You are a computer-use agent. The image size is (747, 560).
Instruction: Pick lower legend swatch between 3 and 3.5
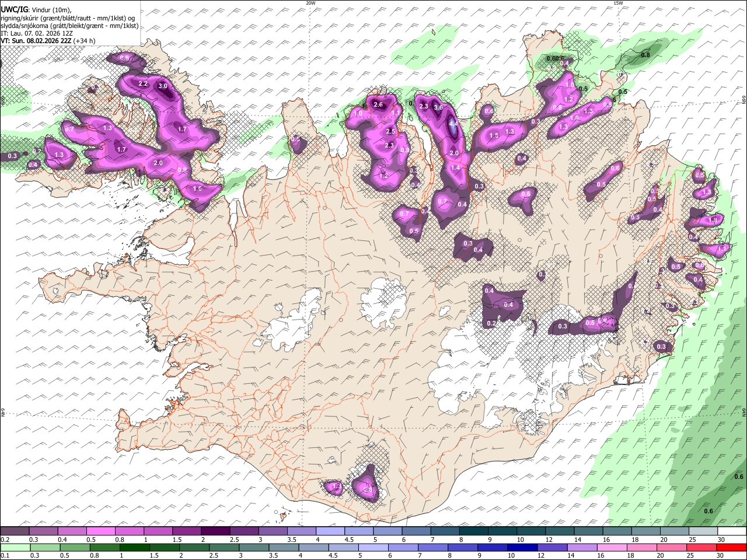click(x=254, y=548)
